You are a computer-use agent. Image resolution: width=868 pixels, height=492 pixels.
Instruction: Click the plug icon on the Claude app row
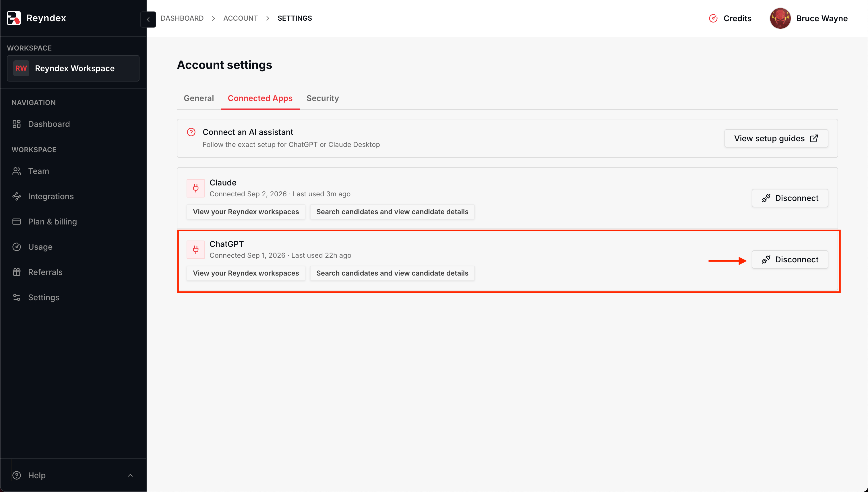(196, 188)
